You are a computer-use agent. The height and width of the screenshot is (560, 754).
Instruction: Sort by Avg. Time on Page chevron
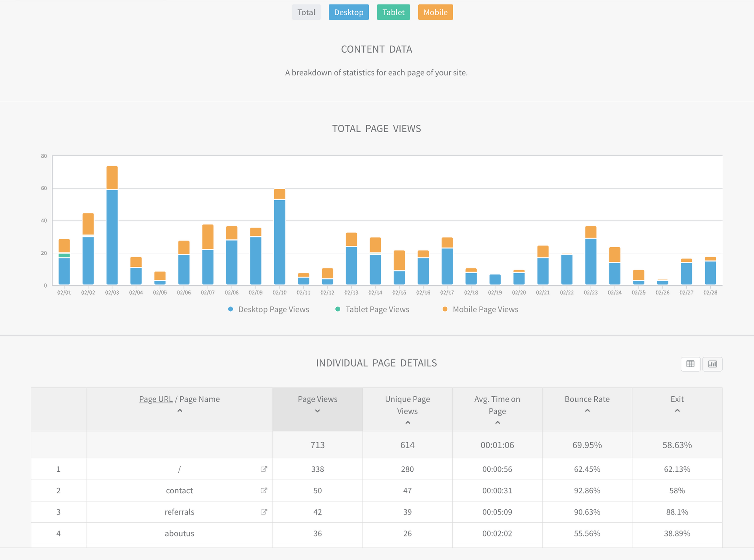coord(497,423)
